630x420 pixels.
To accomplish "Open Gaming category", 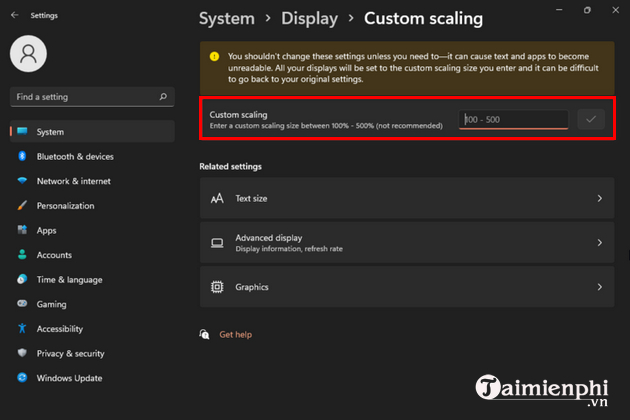I will pyautogui.click(x=92, y=304).
